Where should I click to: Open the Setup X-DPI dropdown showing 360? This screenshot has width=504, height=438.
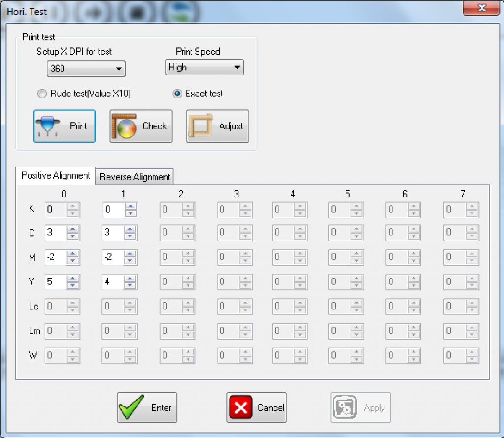[x=86, y=69]
